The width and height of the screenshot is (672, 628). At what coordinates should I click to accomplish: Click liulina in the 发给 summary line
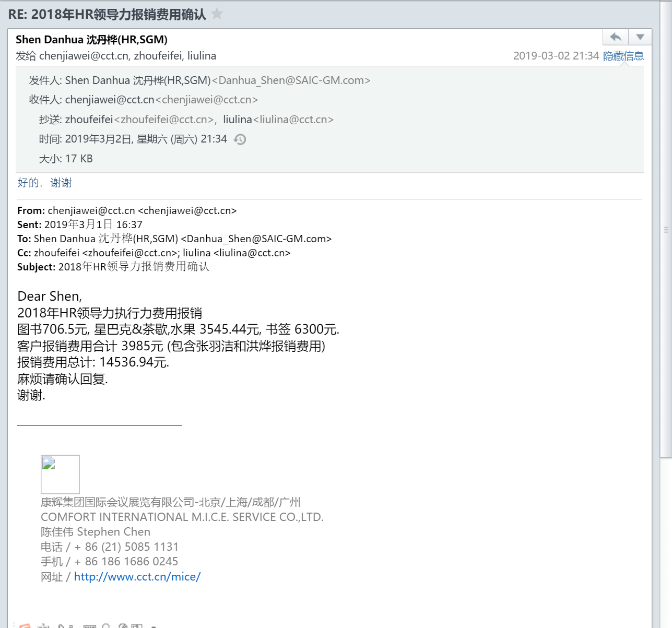tap(202, 56)
